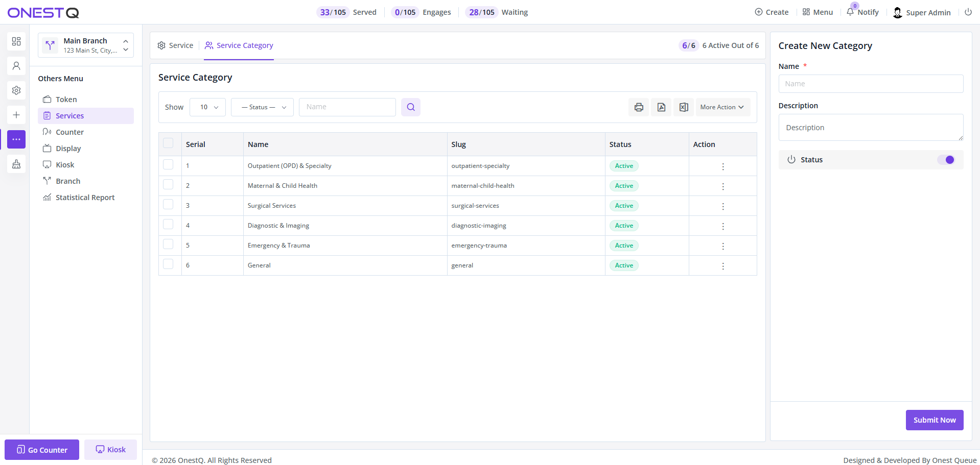Viewport: 980px width, 465px height.
Task: Click the plus icon in left rail
Action: [x=16, y=115]
